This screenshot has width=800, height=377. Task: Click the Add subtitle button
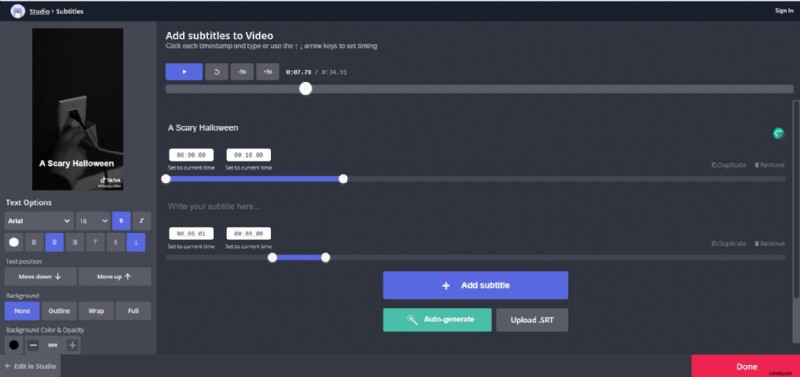pos(476,285)
